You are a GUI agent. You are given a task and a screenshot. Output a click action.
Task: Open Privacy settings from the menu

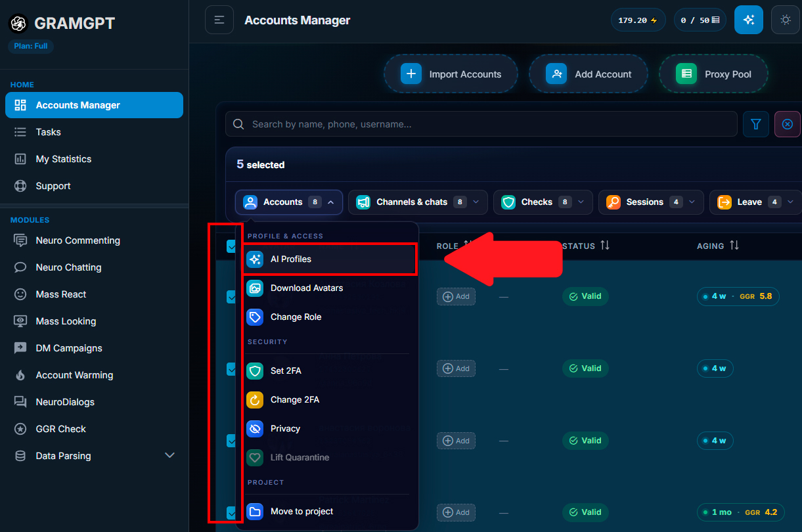(327, 428)
